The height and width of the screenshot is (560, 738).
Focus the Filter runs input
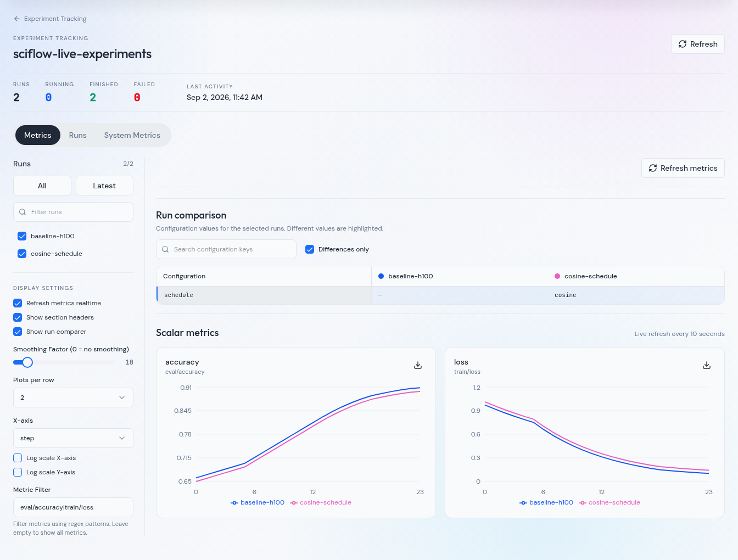point(73,212)
